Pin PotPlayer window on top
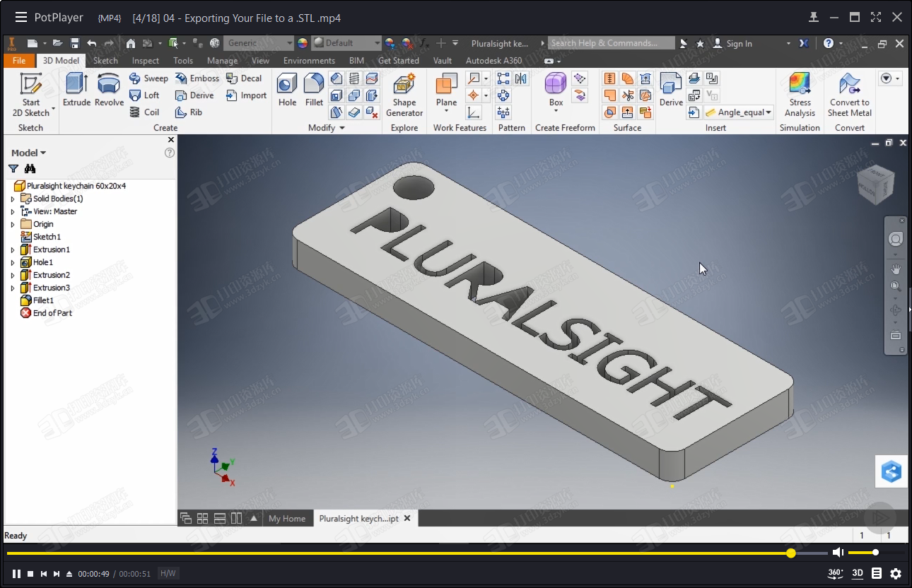Screen dimensions: 912x588 tap(814, 17)
